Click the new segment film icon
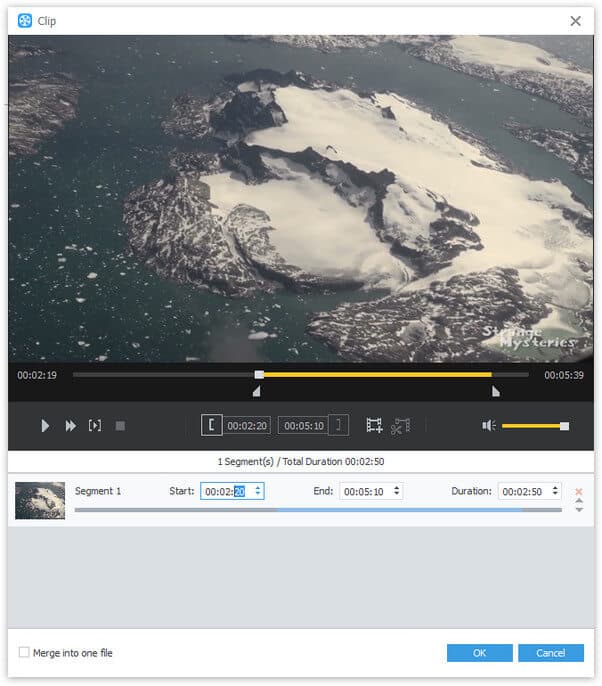 pos(374,425)
